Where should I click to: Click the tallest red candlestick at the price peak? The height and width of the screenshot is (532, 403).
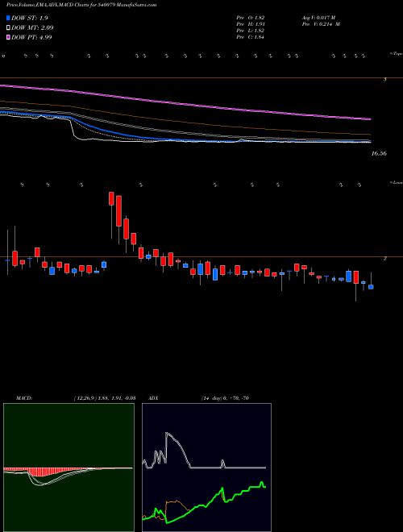point(118,211)
